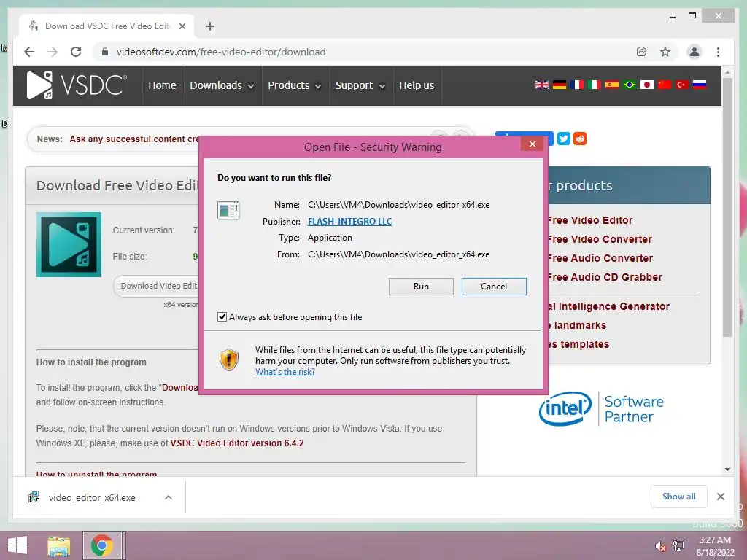Screen dimensions: 747x560
Task: Close the Download VSDC browser tab
Action: pos(182,26)
